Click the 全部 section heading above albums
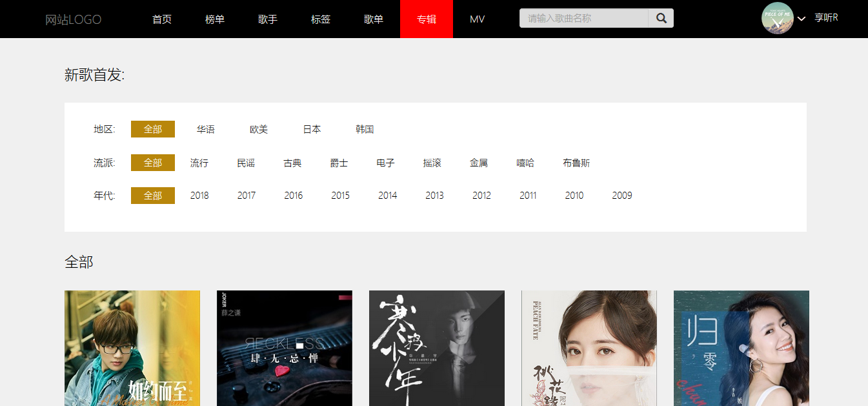This screenshot has width=868, height=406. coord(79,262)
